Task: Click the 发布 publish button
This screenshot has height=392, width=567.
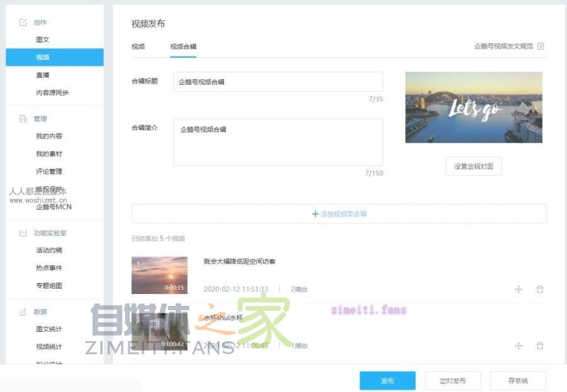Action: point(387,380)
